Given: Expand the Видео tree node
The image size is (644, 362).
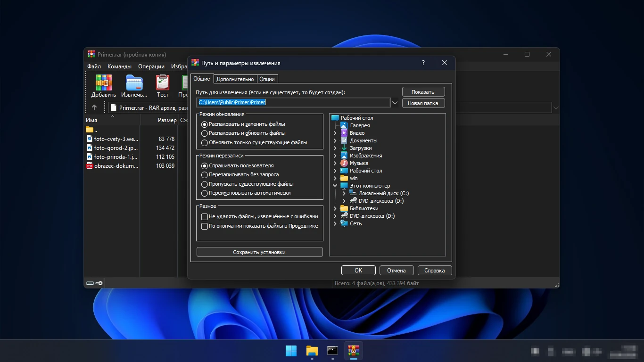Looking at the screenshot, I should [335, 133].
